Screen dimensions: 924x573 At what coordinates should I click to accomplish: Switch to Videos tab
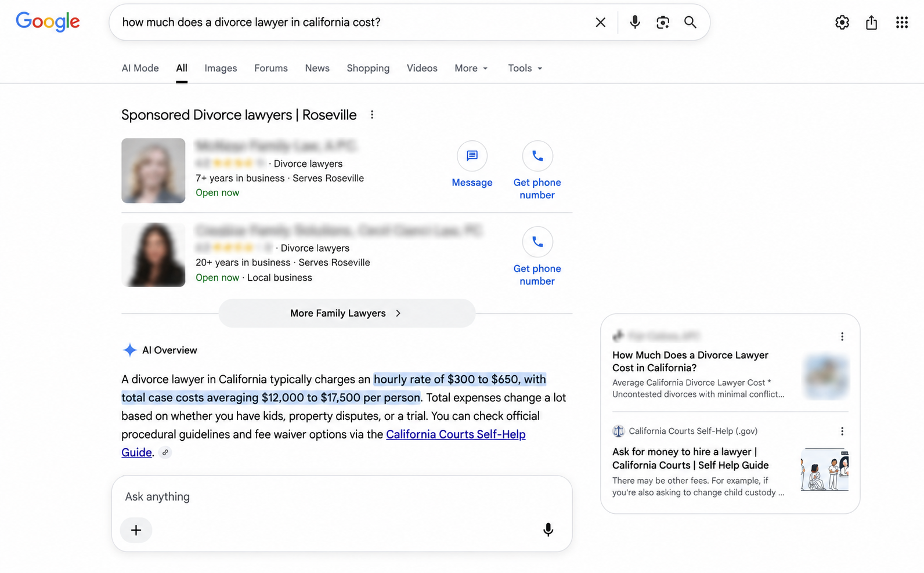422,68
